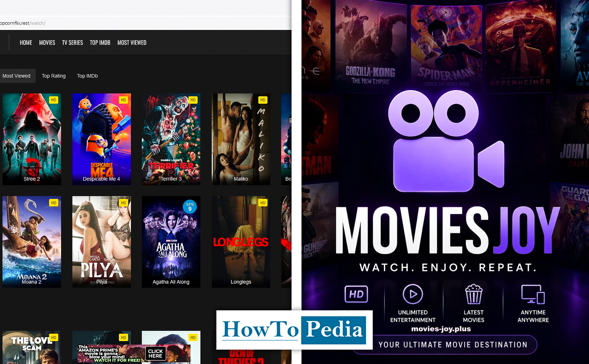Click the play circle Unlimited Entertainment icon
Image resolution: width=589 pixels, height=364 pixels.
click(x=413, y=294)
